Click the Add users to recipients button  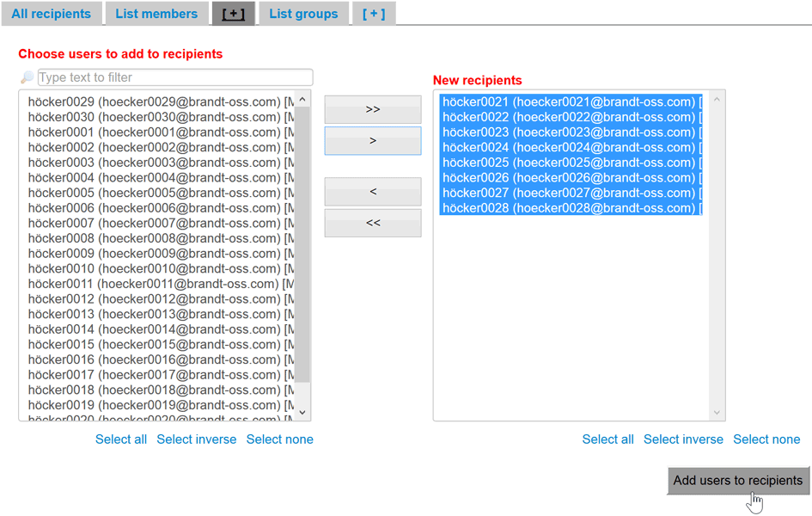point(738,481)
